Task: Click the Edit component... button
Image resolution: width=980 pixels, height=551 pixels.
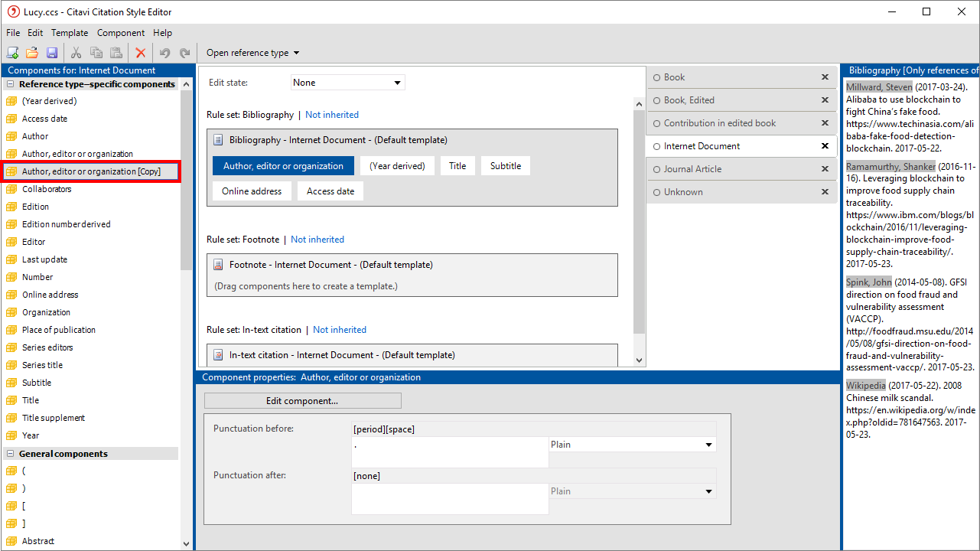Action: click(x=302, y=401)
